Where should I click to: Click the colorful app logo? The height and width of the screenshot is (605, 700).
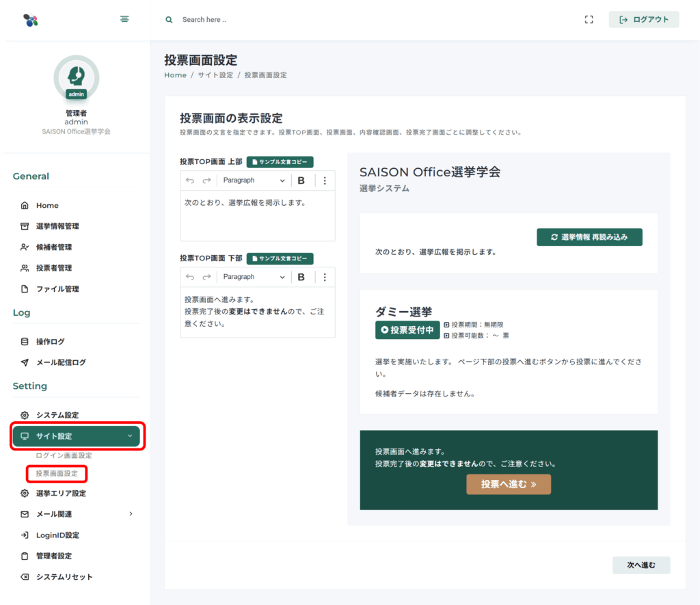pyautogui.click(x=31, y=20)
